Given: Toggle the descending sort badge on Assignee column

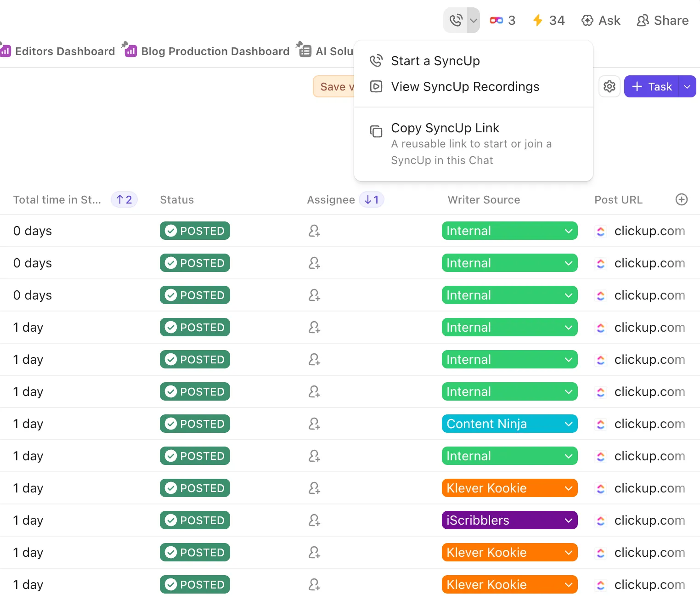Looking at the screenshot, I should click(x=372, y=199).
